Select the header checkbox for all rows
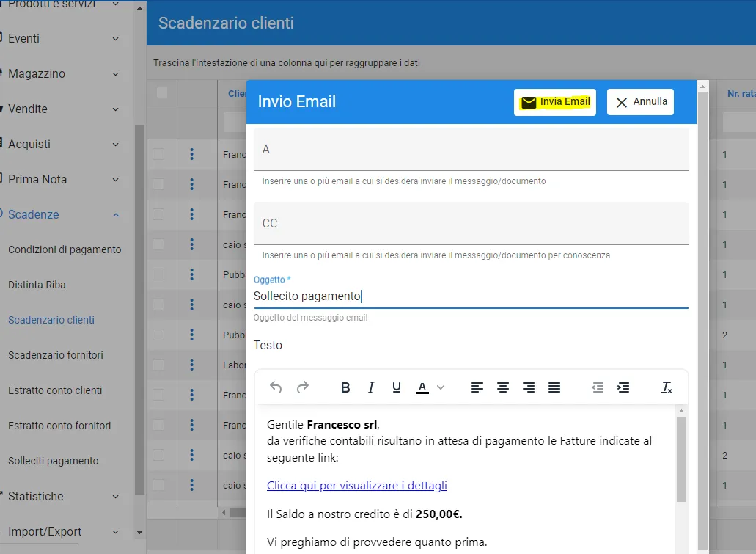The image size is (756, 554). pos(162,92)
